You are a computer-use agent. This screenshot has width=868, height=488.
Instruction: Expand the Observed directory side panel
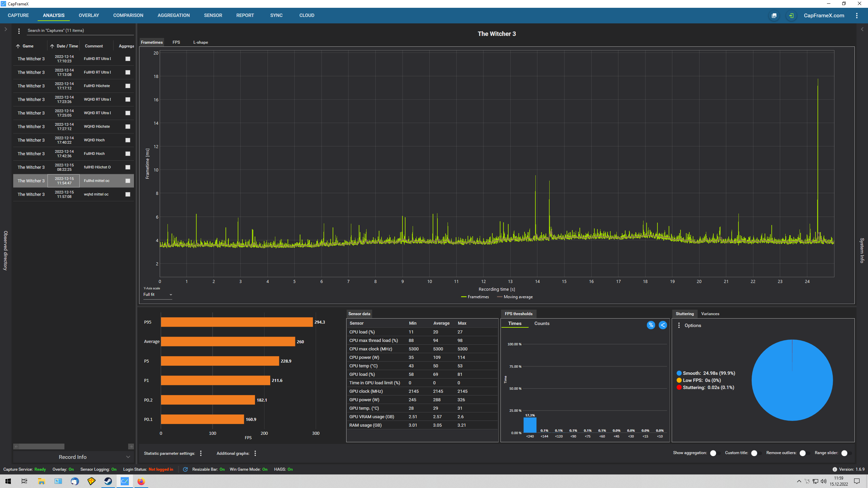(x=5, y=29)
